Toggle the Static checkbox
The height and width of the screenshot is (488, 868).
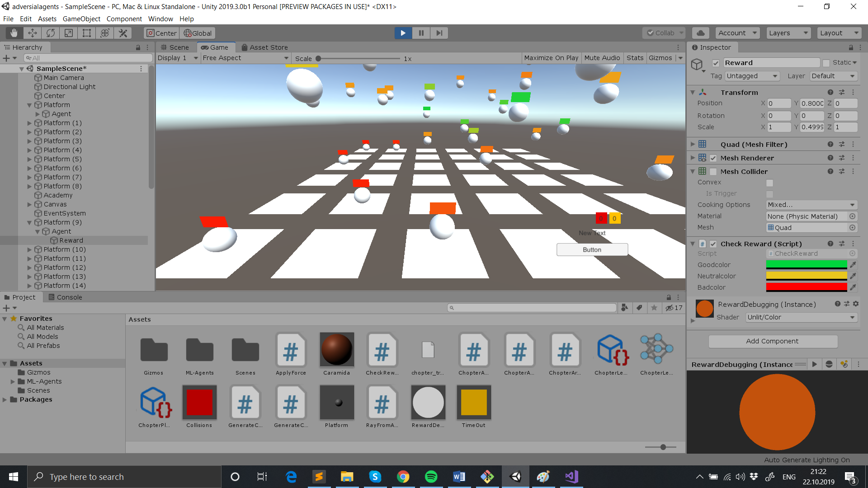(826, 63)
